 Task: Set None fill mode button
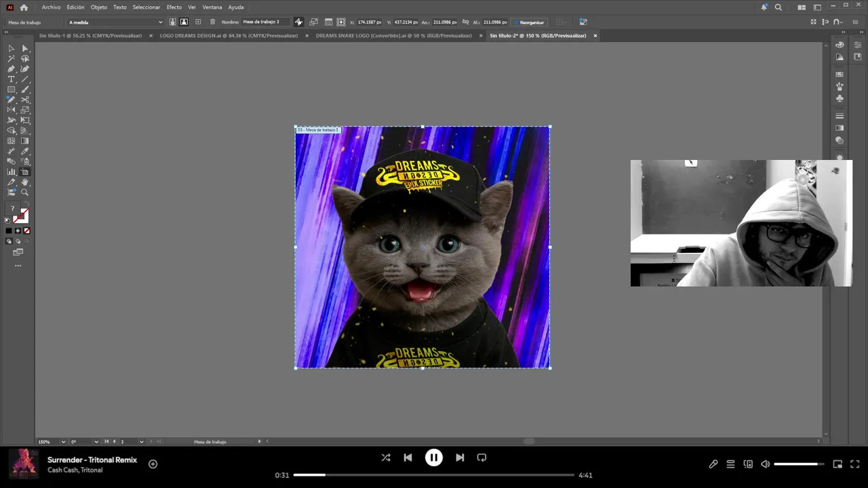click(27, 231)
